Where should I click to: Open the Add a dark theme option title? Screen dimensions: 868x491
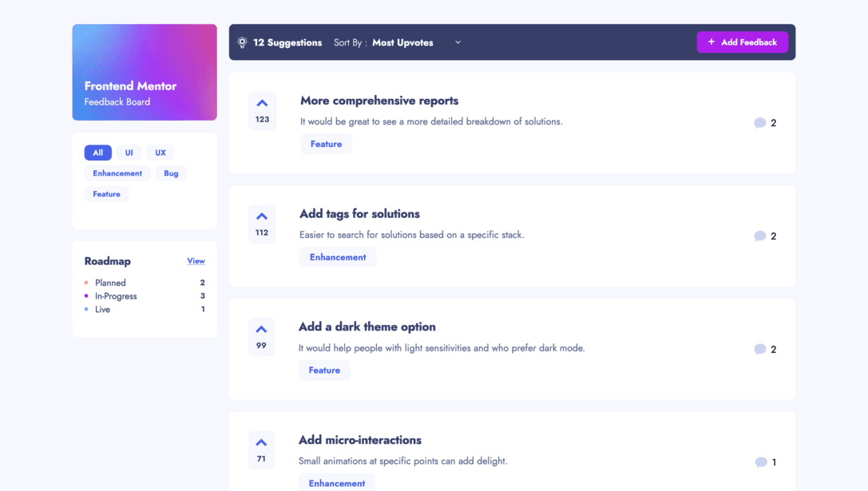367,327
